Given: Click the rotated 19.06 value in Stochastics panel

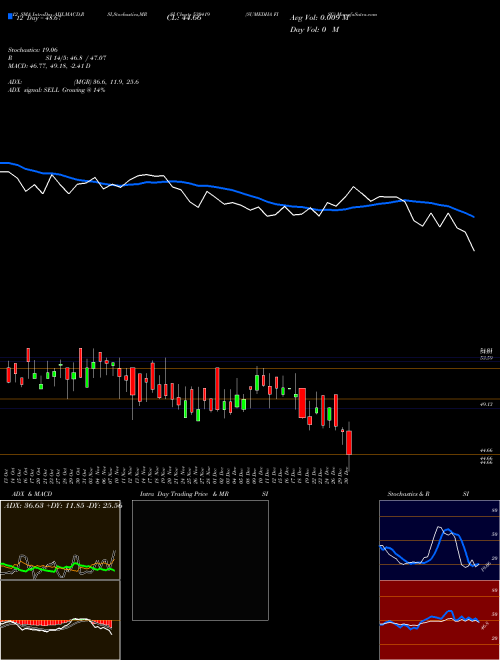Looking at the screenshot, I should coord(485,566).
